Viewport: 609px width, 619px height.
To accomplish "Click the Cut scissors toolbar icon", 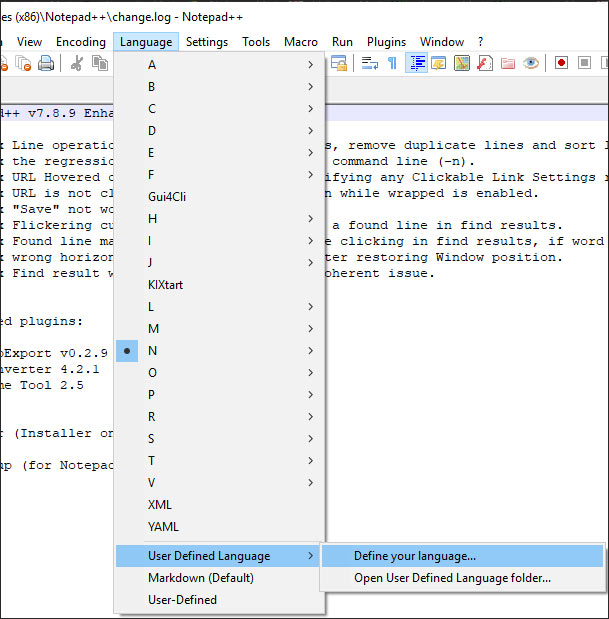I will (77, 63).
